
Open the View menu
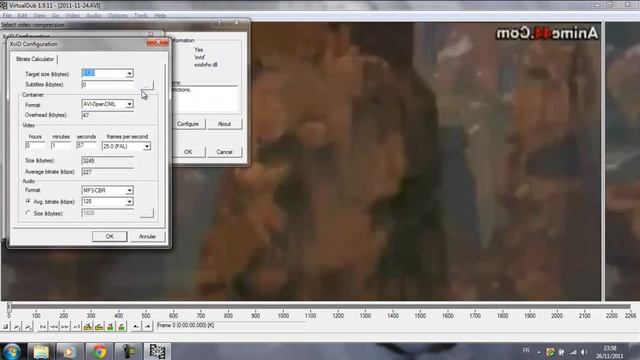tap(40, 16)
